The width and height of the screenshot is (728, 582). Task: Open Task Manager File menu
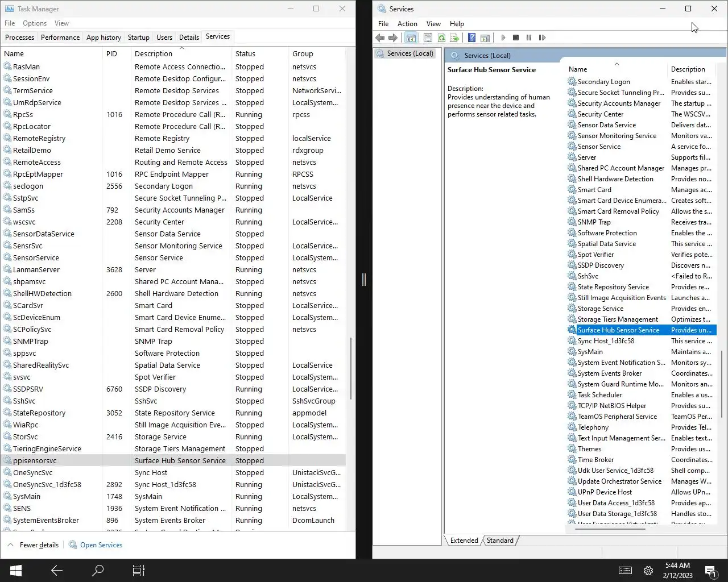pos(10,23)
